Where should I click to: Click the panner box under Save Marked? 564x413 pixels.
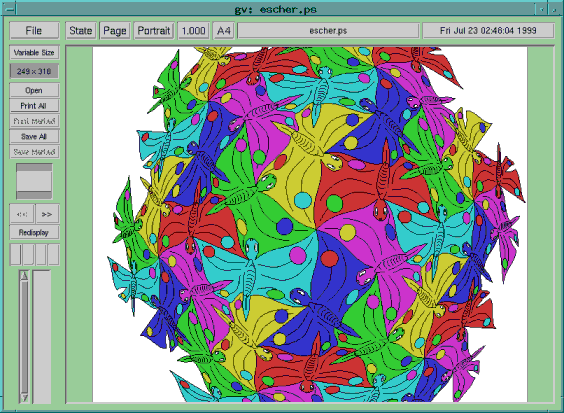pyautogui.click(x=34, y=181)
